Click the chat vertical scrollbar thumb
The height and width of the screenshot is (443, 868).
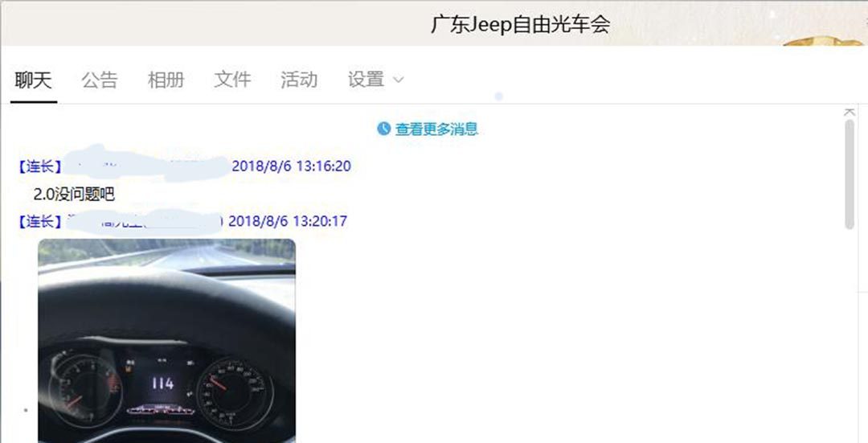pos(850,174)
